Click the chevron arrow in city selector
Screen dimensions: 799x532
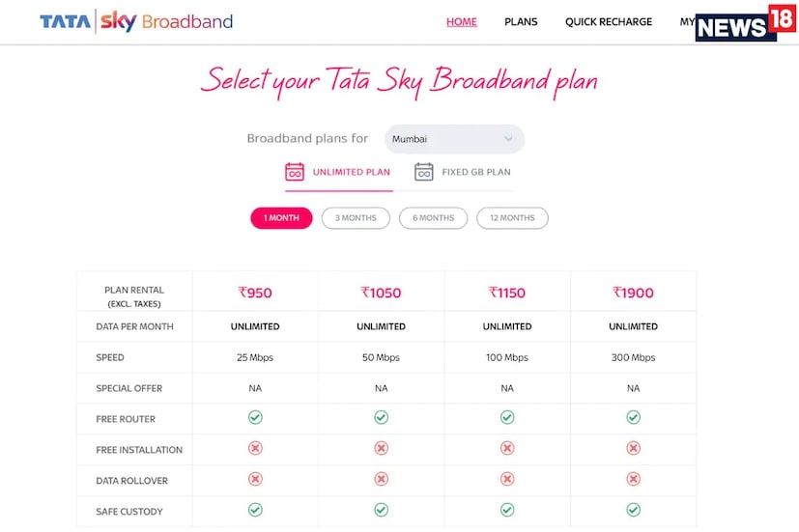(508, 139)
